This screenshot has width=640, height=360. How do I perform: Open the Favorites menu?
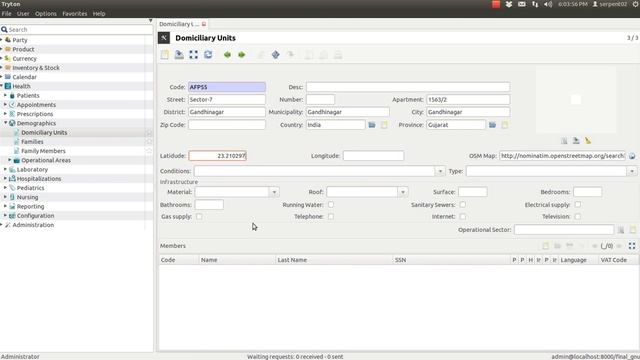click(75, 13)
